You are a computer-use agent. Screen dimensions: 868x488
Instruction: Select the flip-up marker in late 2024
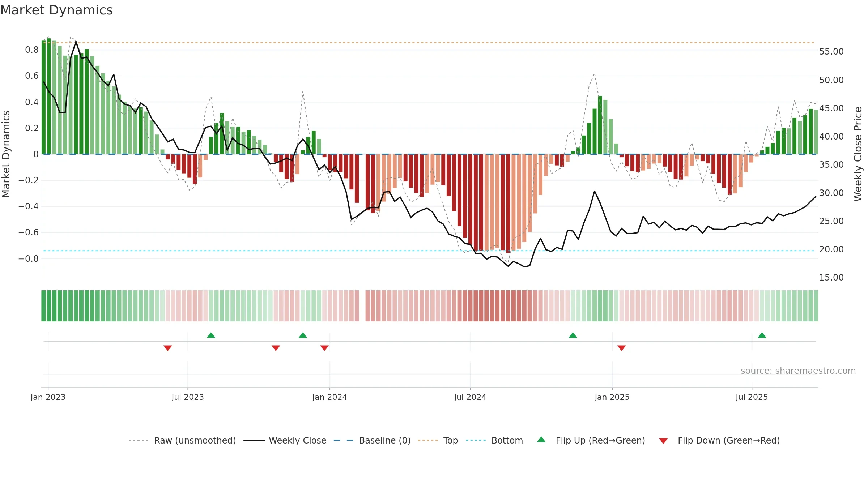(x=573, y=335)
